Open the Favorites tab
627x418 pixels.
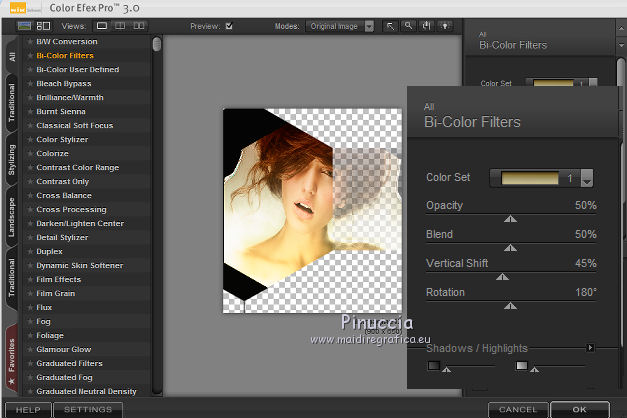click(x=11, y=354)
